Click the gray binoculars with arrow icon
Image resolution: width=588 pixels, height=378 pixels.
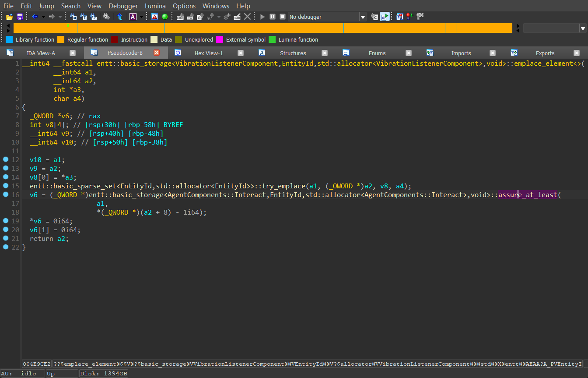pos(106,17)
